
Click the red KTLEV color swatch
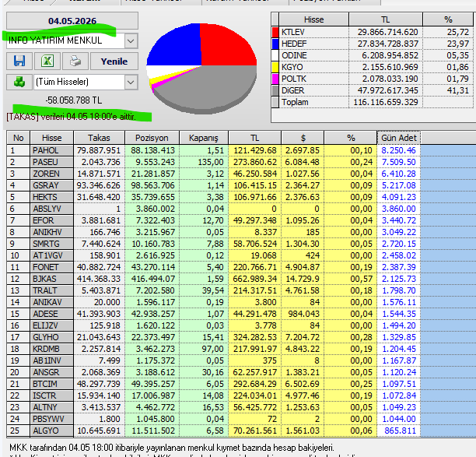(x=275, y=32)
